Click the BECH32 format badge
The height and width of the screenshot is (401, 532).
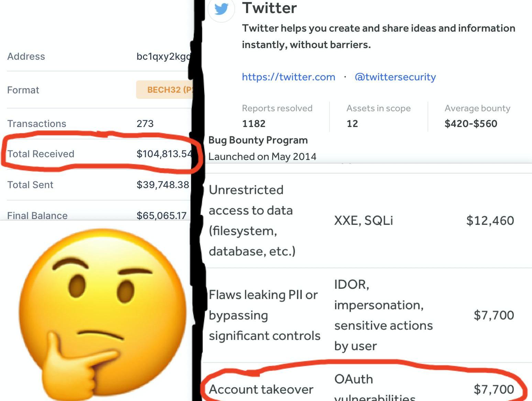tap(165, 90)
